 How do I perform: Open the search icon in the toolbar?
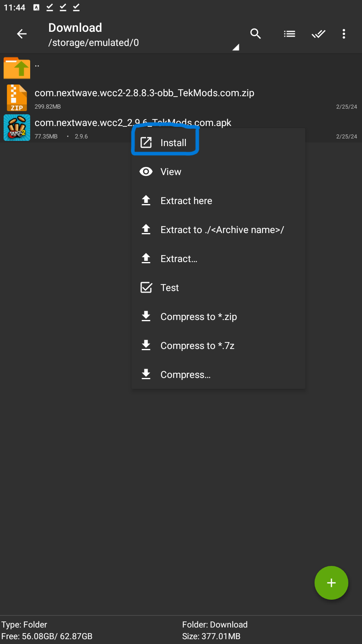click(x=255, y=34)
